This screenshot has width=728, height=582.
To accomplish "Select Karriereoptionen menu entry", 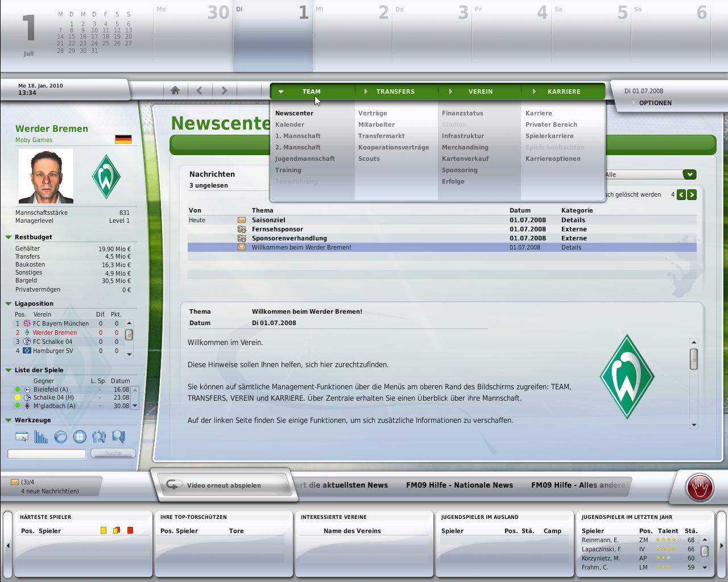I will point(553,159).
